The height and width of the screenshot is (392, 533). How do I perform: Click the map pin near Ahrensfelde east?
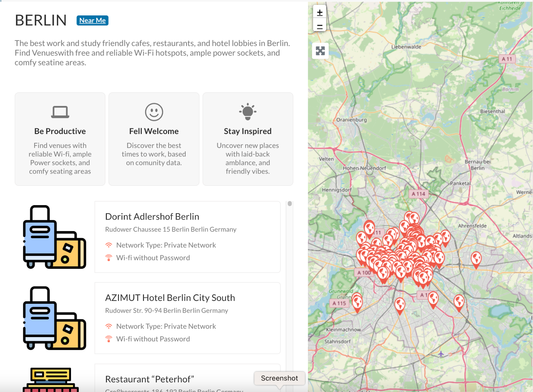pyautogui.click(x=476, y=260)
